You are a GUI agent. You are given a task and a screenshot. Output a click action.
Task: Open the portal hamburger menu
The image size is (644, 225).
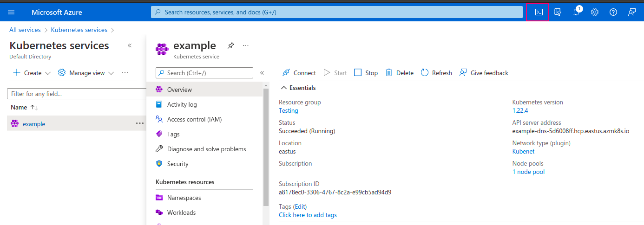pos(12,12)
